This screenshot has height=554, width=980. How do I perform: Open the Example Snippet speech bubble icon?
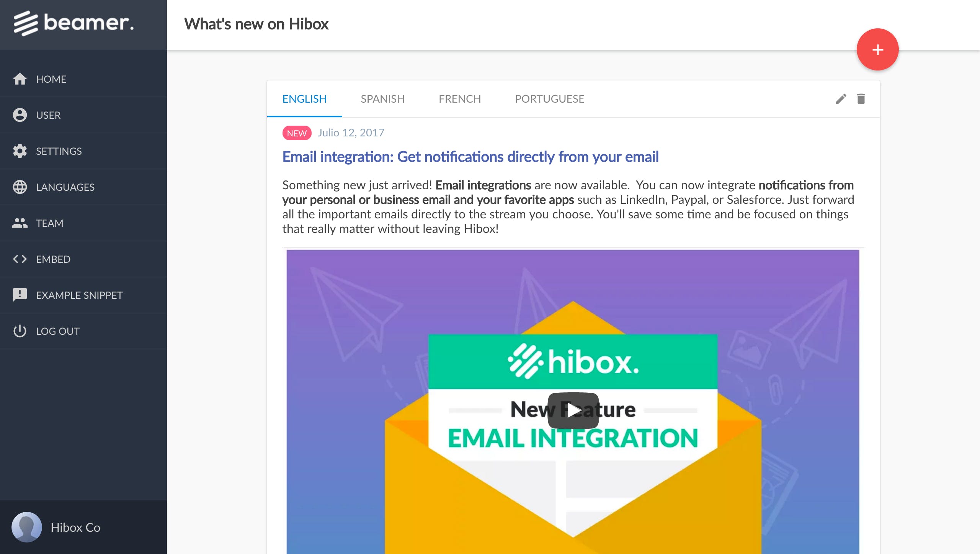point(20,295)
